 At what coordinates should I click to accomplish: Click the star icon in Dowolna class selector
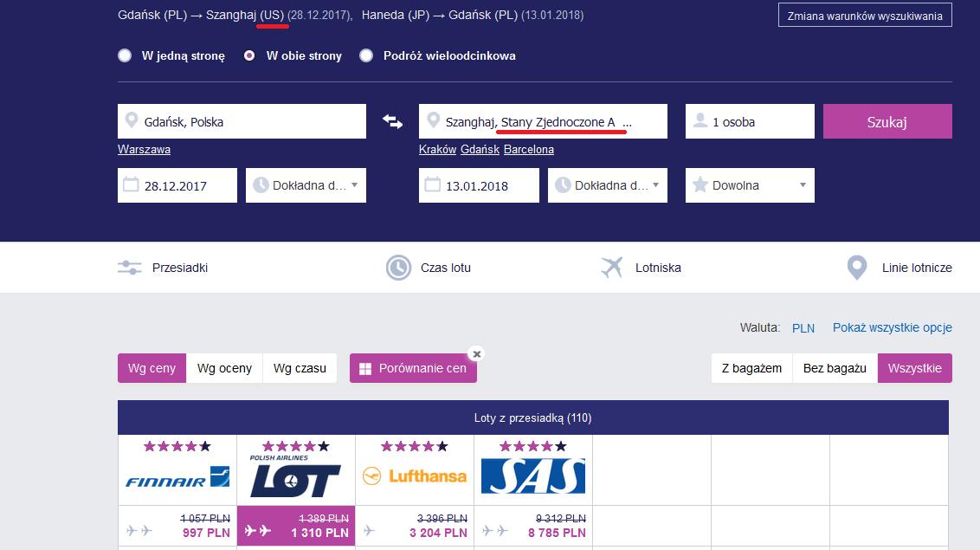click(700, 184)
